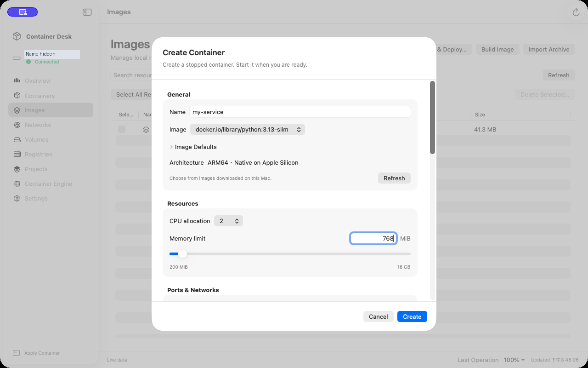Viewport: 588px width, 368px height.
Task: Toggle the sidebar panel icon
Action: pyautogui.click(x=87, y=12)
